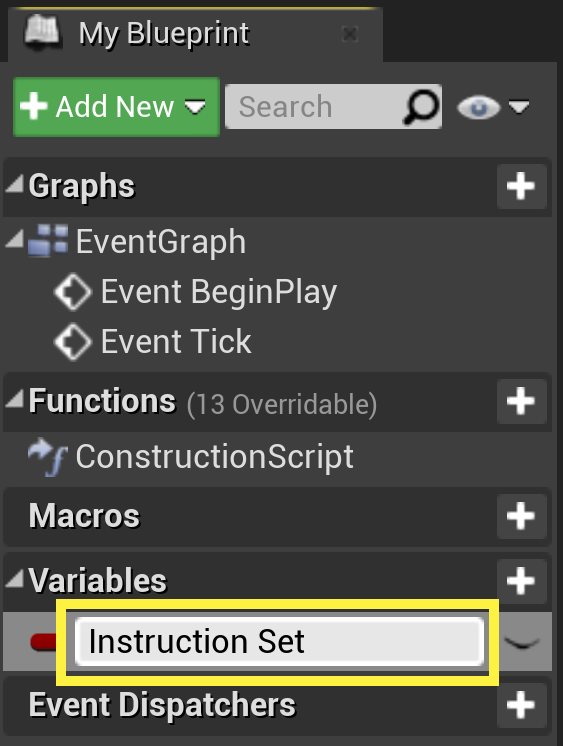
Task: Add a new function with plus icon
Action: [522, 402]
